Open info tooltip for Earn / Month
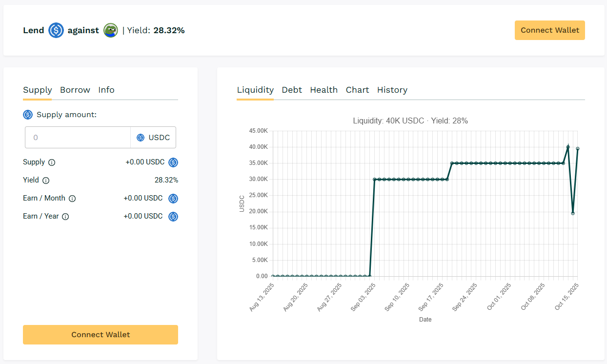This screenshot has height=364, width=607. click(72, 199)
